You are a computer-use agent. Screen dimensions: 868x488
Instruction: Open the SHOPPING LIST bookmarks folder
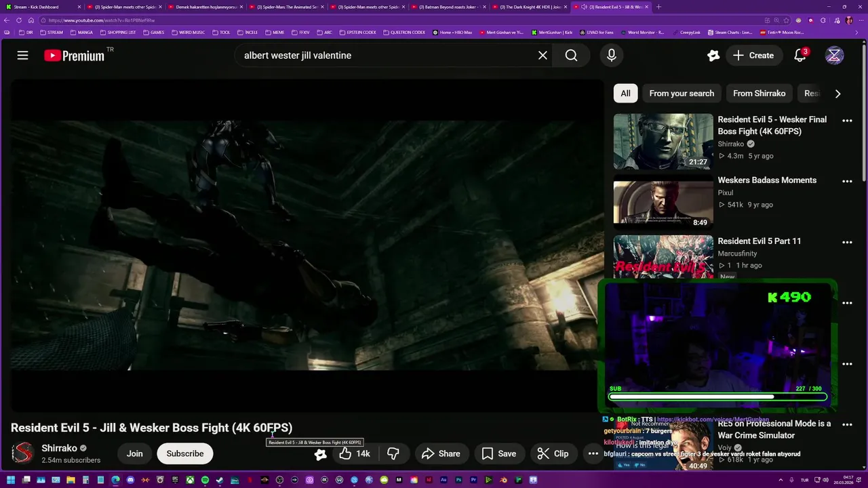click(x=118, y=32)
